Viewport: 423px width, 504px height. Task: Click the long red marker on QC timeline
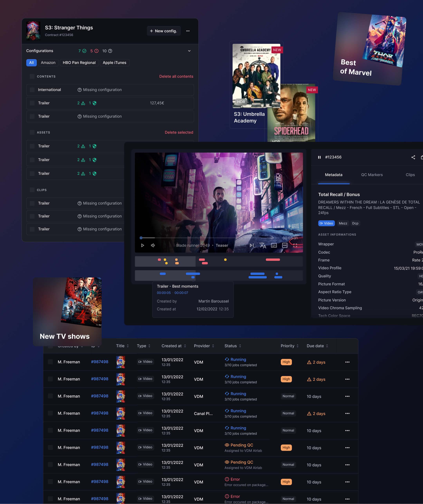(x=273, y=260)
